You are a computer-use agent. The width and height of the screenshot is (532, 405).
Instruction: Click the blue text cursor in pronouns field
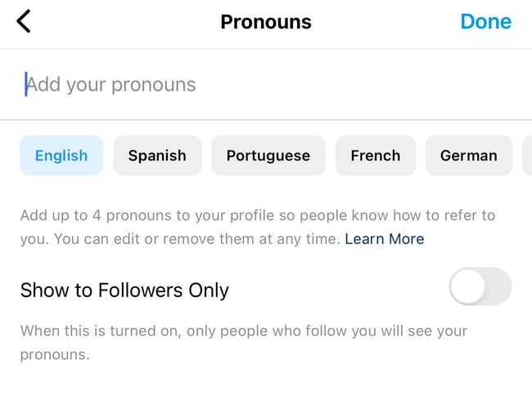(26, 84)
